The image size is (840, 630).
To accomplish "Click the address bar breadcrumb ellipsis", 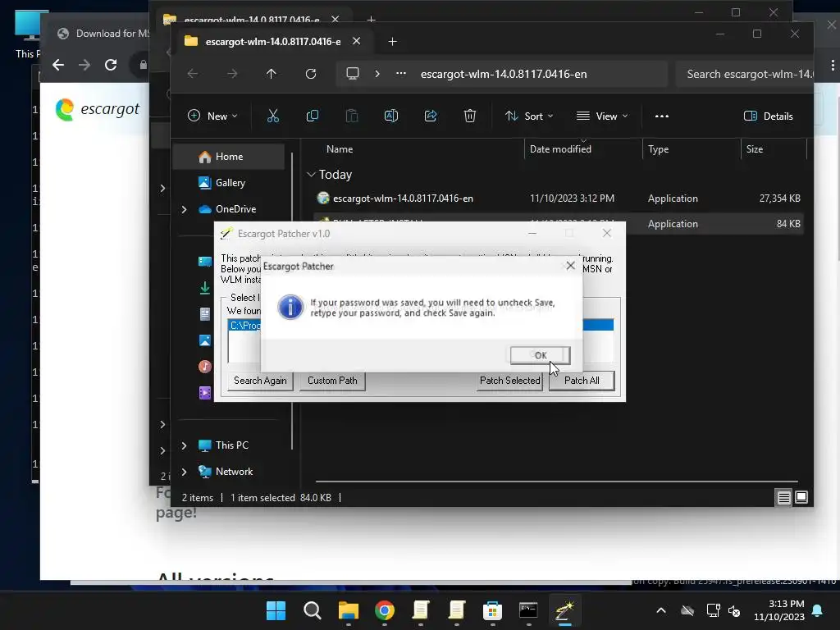I will click(400, 74).
